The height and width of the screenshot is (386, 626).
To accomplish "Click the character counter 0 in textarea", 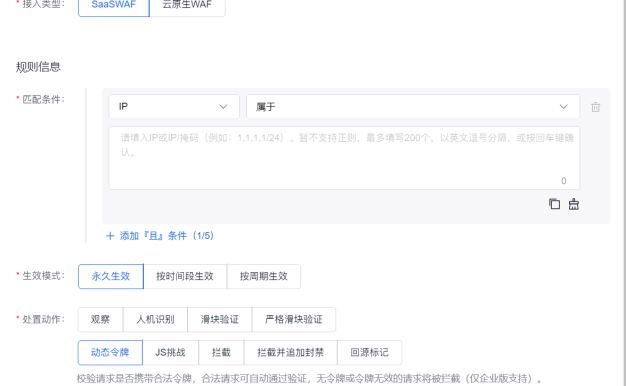I will [564, 181].
